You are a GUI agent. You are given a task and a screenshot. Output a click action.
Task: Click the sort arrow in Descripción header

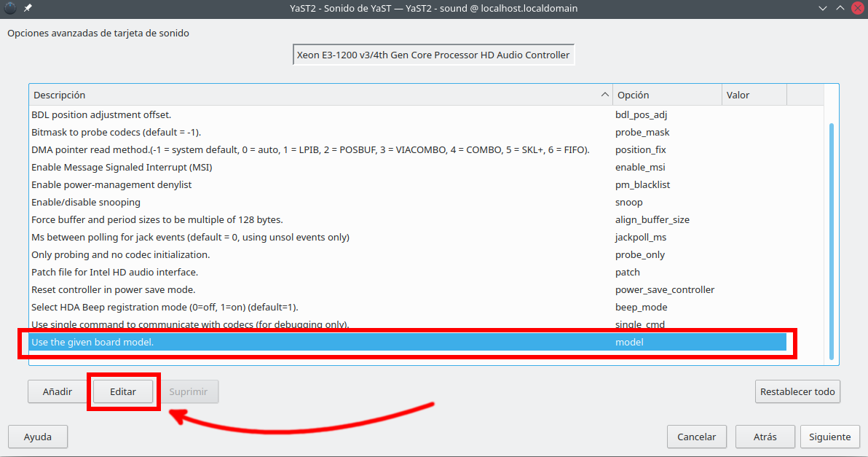pyautogui.click(x=605, y=95)
